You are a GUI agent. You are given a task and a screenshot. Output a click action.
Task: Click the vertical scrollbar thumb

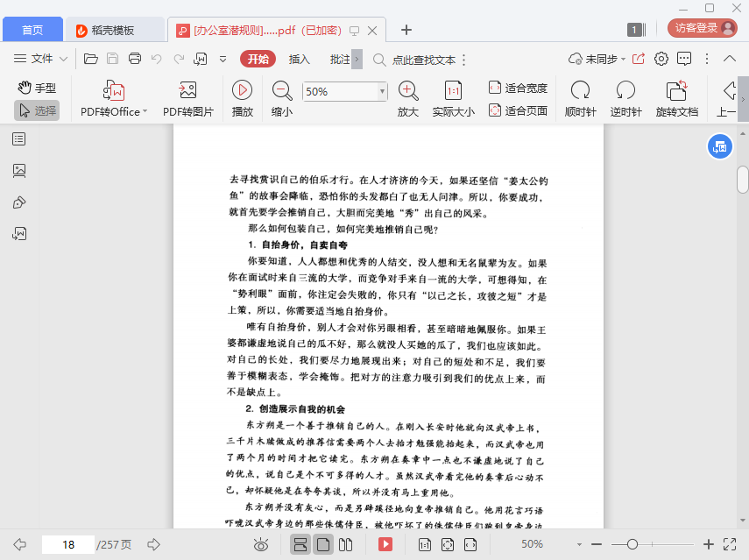point(742,179)
